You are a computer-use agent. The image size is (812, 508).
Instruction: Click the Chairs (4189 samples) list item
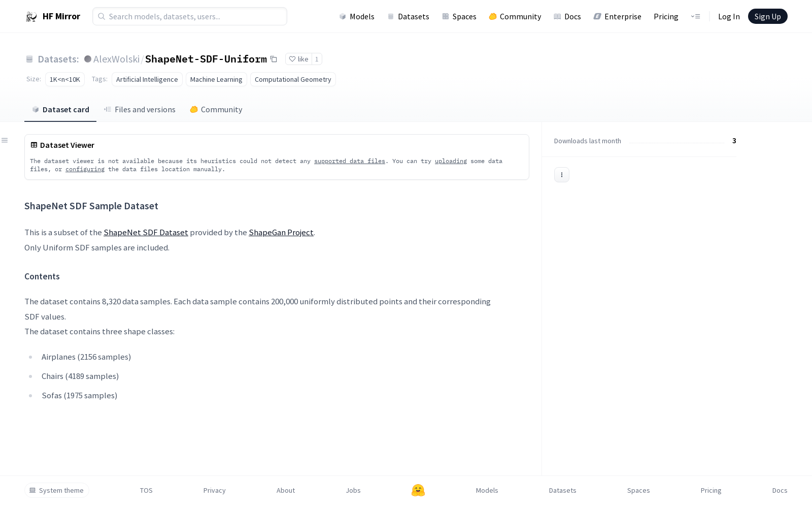[x=80, y=376]
